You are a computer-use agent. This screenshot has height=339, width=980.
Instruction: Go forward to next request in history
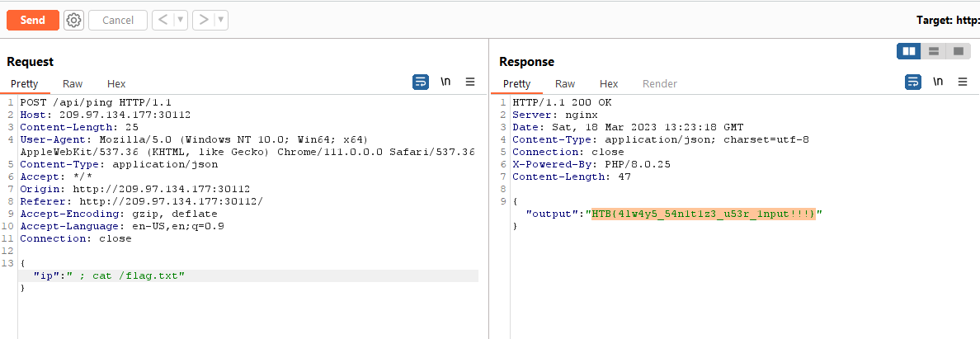pyautogui.click(x=204, y=20)
